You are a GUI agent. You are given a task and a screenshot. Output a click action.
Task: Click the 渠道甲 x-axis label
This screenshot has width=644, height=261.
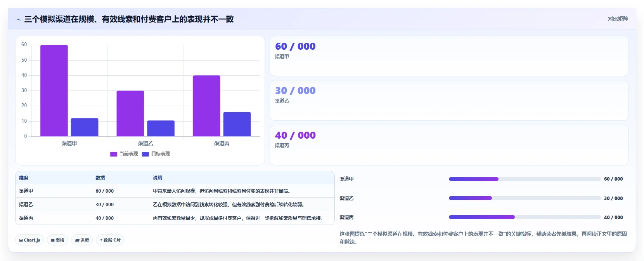pos(69,143)
